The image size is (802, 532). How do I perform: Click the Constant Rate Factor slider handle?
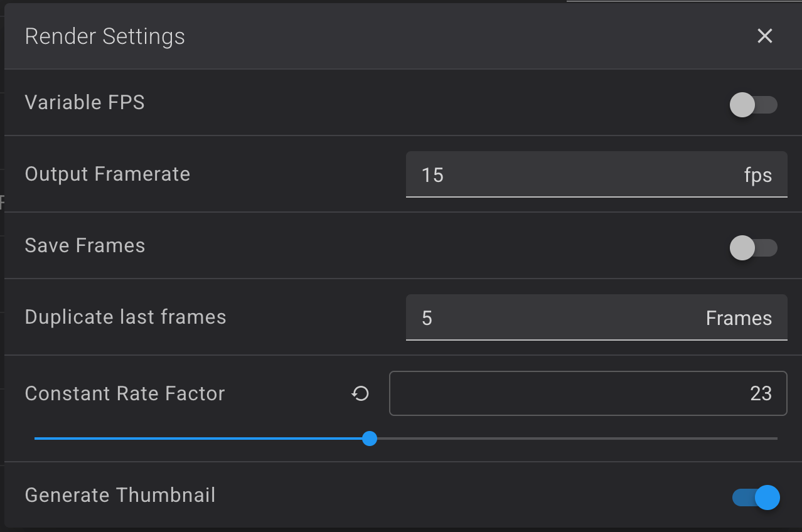click(370, 439)
